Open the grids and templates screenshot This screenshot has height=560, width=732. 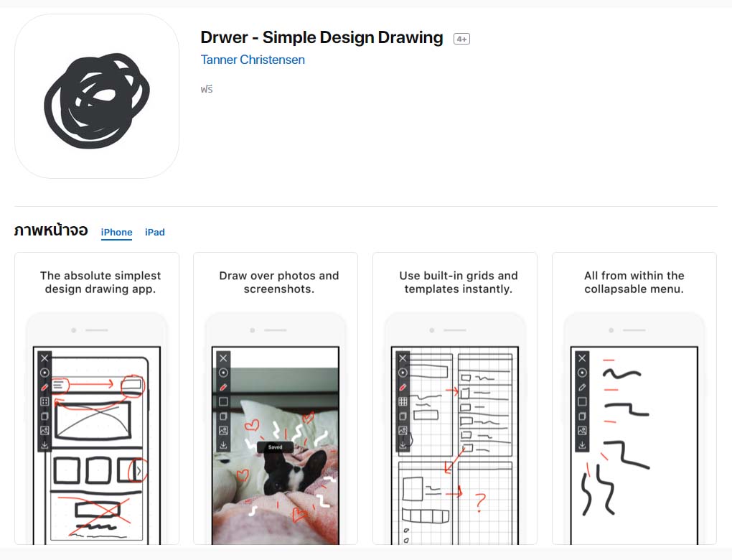pos(455,398)
